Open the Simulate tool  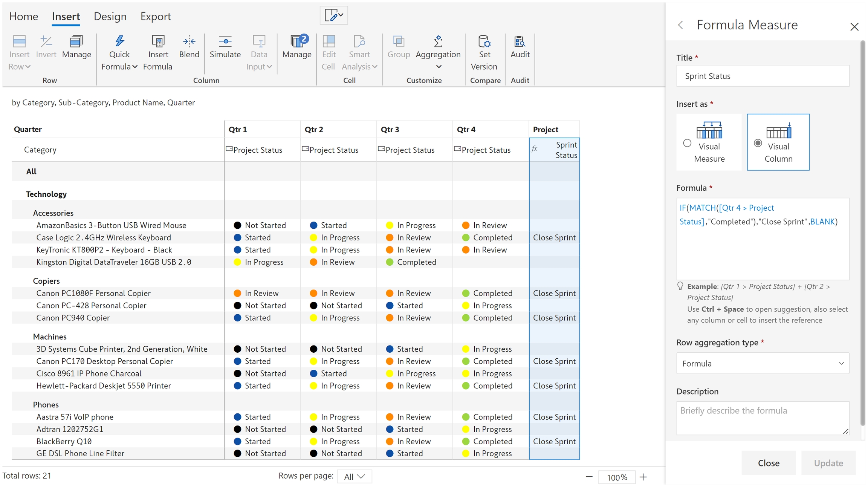tap(225, 41)
